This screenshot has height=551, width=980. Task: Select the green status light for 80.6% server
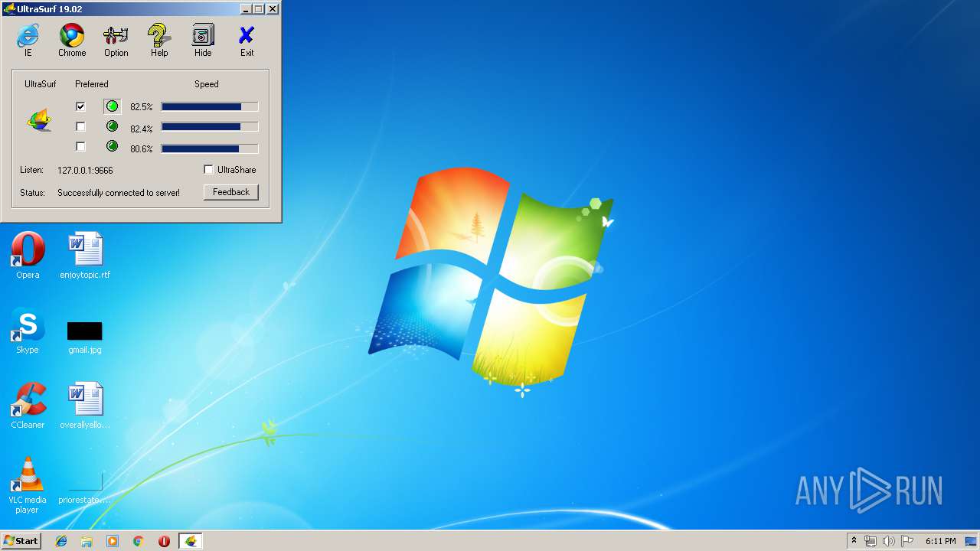click(x=112, y=146)
